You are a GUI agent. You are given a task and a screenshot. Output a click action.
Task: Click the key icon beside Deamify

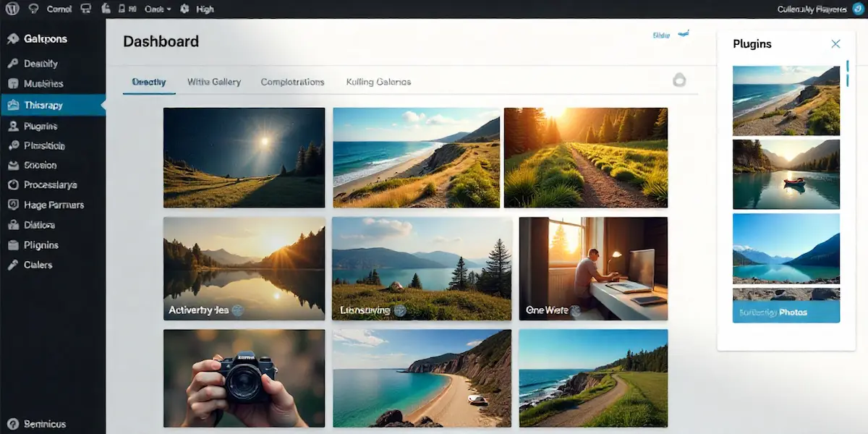(12, 64)
